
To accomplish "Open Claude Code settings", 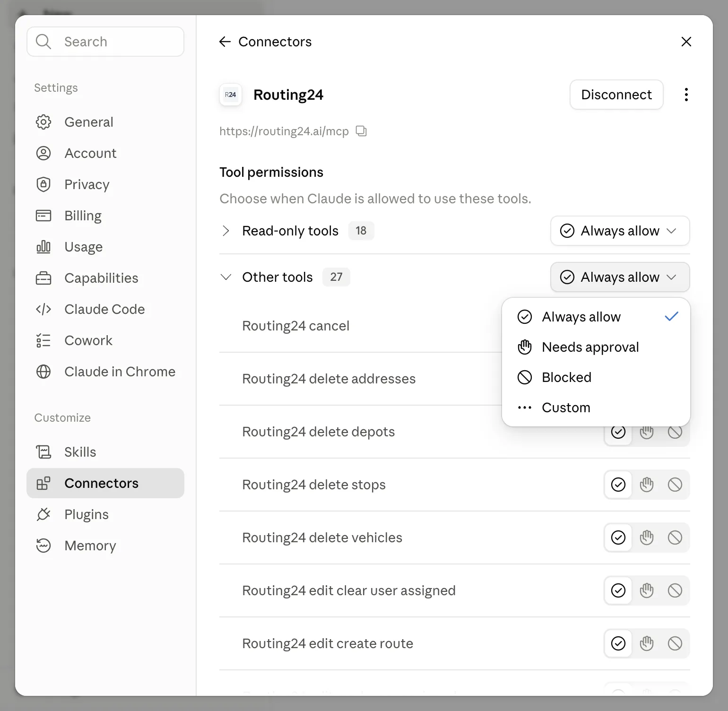I will [105, 309].
